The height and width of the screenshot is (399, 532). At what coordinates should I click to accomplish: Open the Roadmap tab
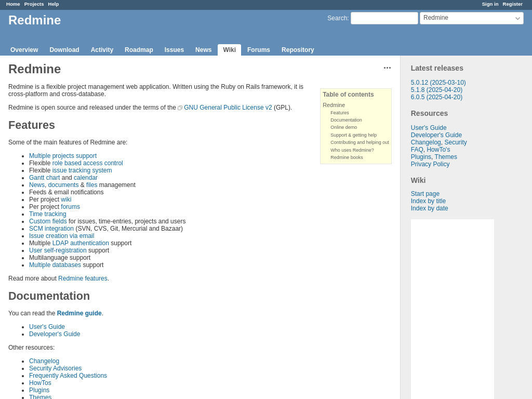[x=139, y=50]
